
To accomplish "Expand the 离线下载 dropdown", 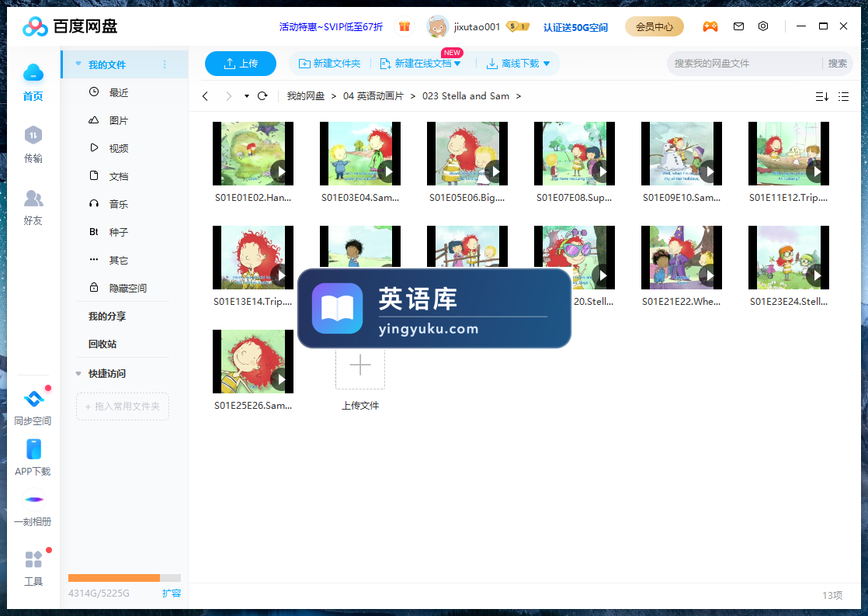I will [x=547, y=64].
